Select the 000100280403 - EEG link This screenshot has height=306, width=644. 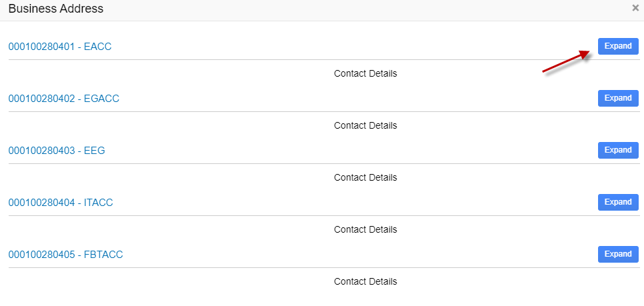click(57, 151)
